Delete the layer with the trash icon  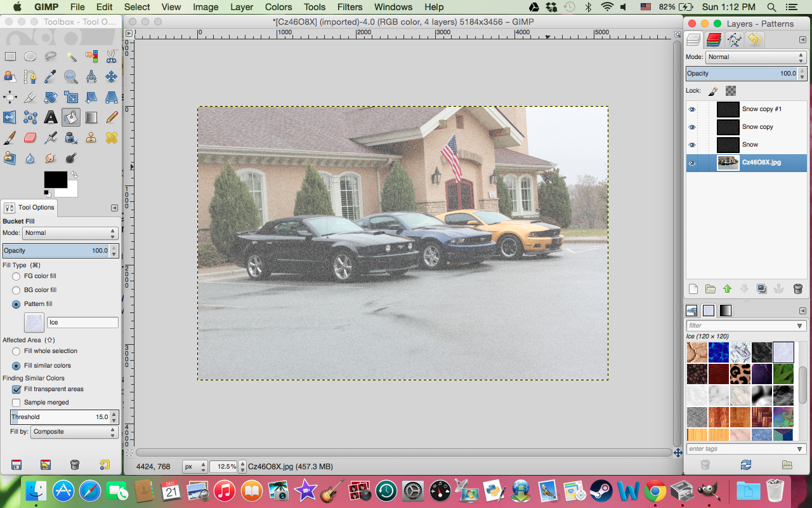pyautogui.click(x=797, y=289)
